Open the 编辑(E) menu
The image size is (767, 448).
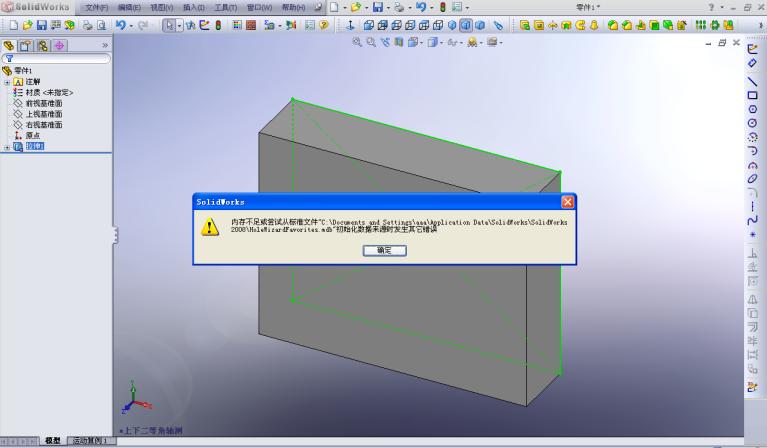click(129, 7)
